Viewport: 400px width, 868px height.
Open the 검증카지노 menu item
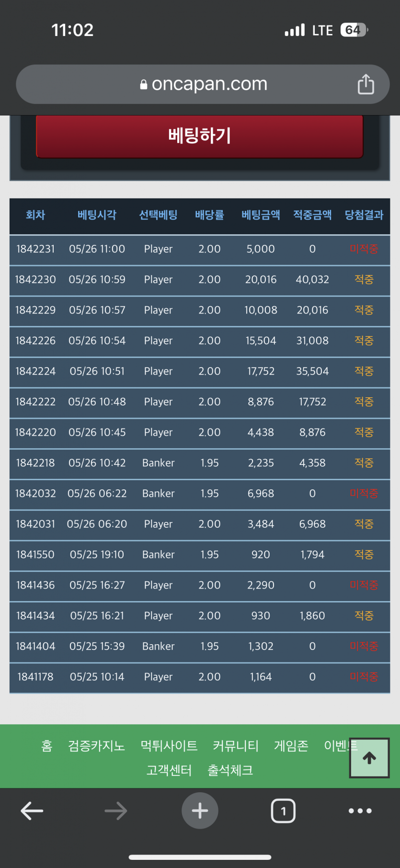(96, 746)
